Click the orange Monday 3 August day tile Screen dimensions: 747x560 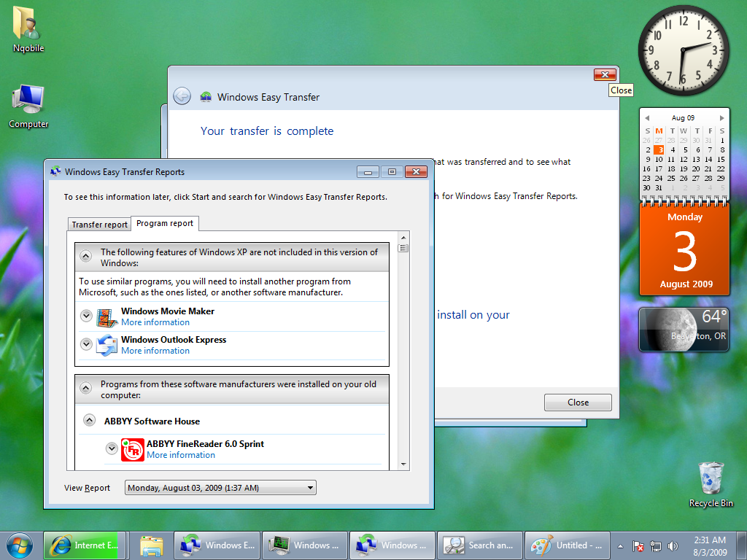(x=684, y=249)
